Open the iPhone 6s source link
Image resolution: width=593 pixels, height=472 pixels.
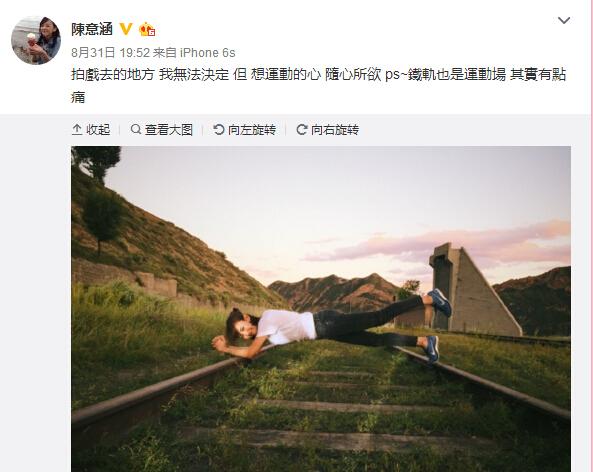pos(207,53)
